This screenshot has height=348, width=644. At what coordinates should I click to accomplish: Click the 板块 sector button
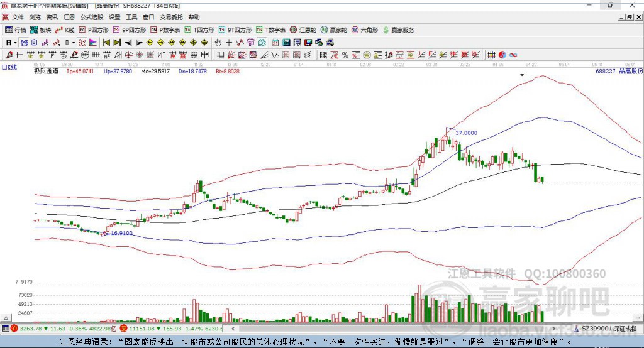click(x=41, y=30)
